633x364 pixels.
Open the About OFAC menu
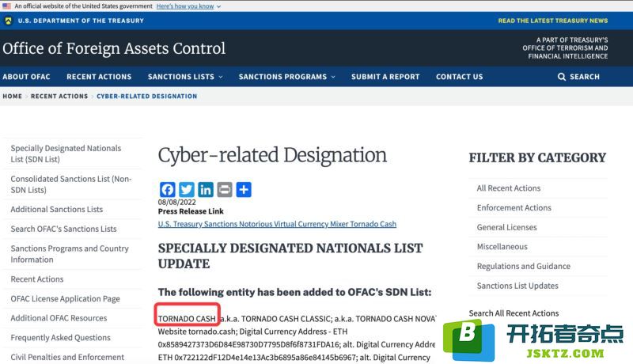pyautogui.click(x=26, y=77)
